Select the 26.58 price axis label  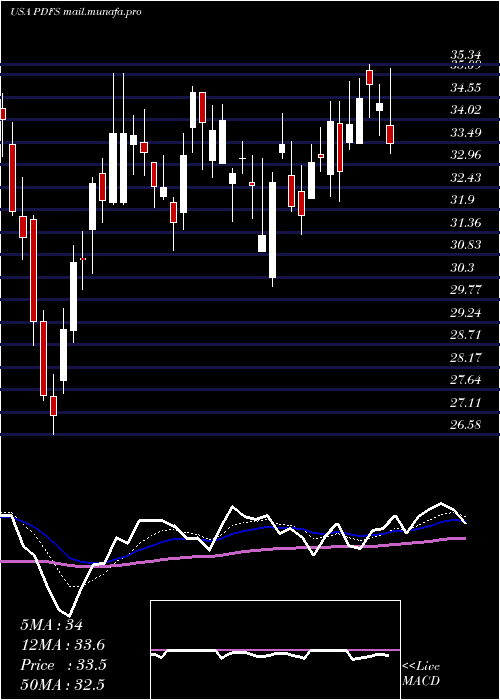pyautogui.click(x=466, y=425)
